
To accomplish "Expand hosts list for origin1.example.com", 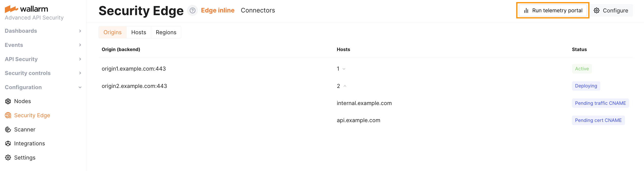I will click(344, 69).
